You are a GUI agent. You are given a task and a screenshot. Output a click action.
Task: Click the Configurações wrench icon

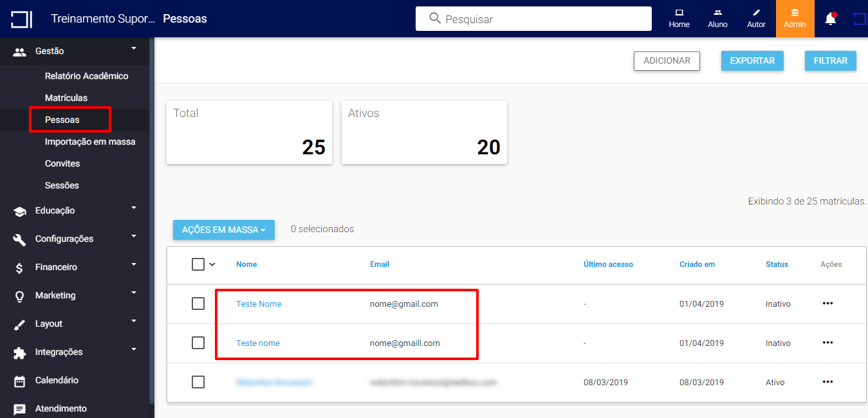click(x=19, y=239)
